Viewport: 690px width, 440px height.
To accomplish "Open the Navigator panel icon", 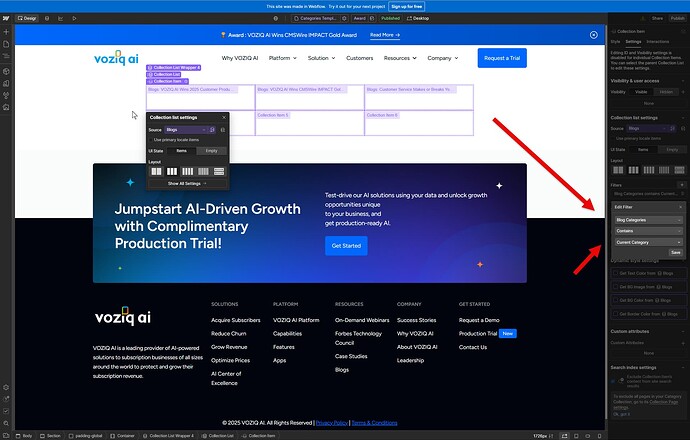I will pyautogui.click(x=6, y=56).
